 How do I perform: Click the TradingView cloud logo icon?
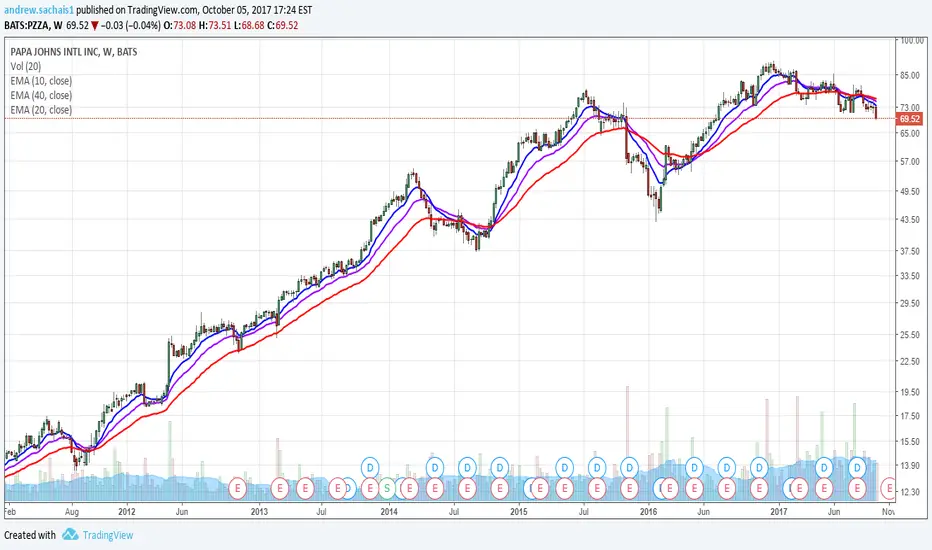point(70,535)
